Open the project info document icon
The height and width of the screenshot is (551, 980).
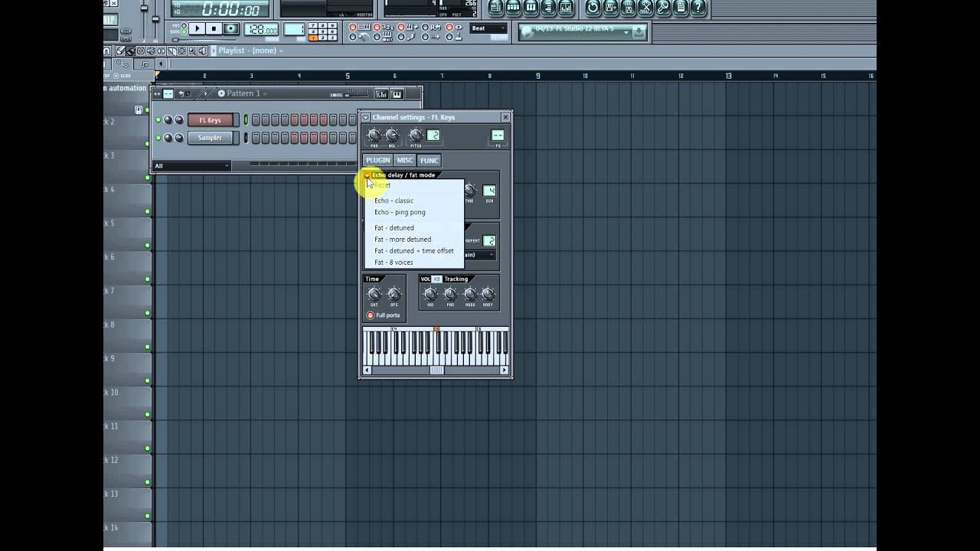pyautogui.click(x=681, y=8)
